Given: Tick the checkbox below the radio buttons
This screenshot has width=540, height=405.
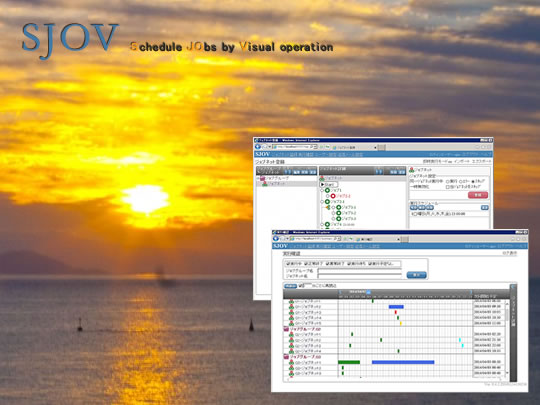Looking at the screenshot, I should [448, 187].
